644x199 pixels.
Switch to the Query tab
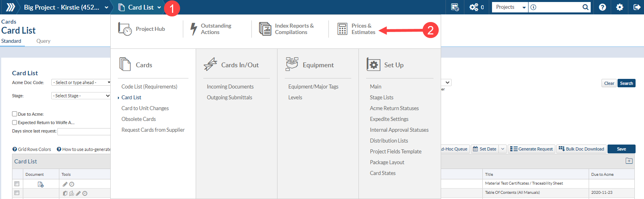tap(43, 41)
